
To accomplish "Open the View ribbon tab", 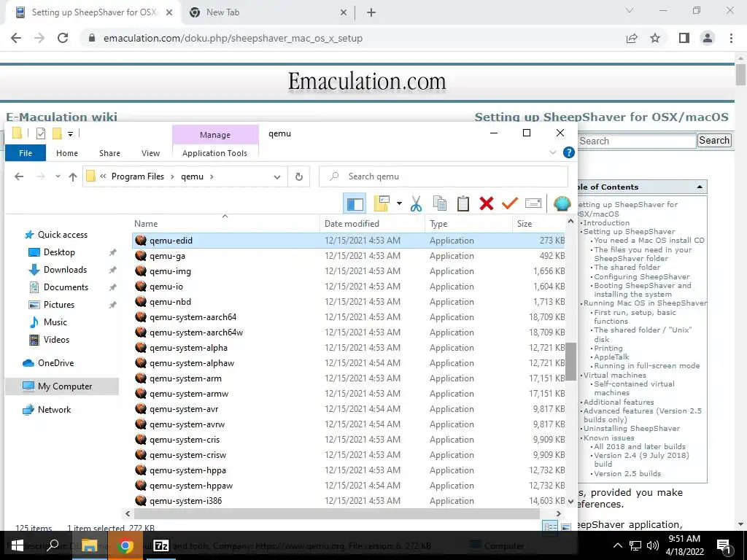I will [150, 153].
